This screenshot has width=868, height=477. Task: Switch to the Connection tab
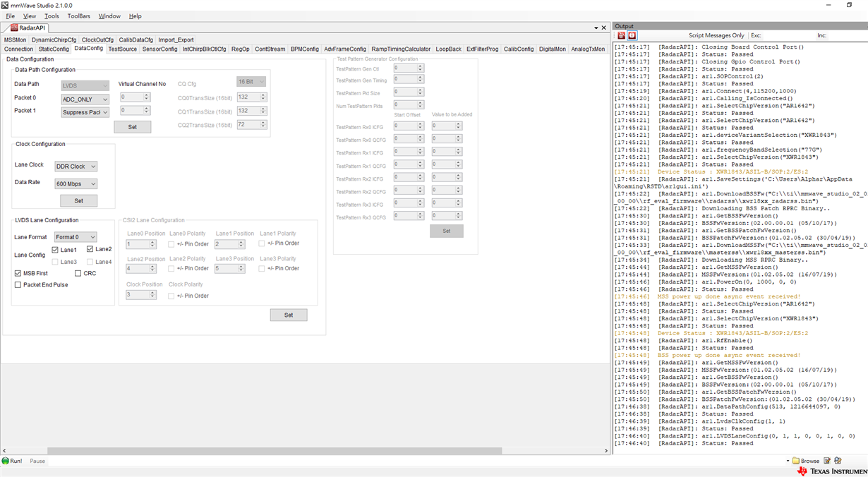[x=18, y=49]
